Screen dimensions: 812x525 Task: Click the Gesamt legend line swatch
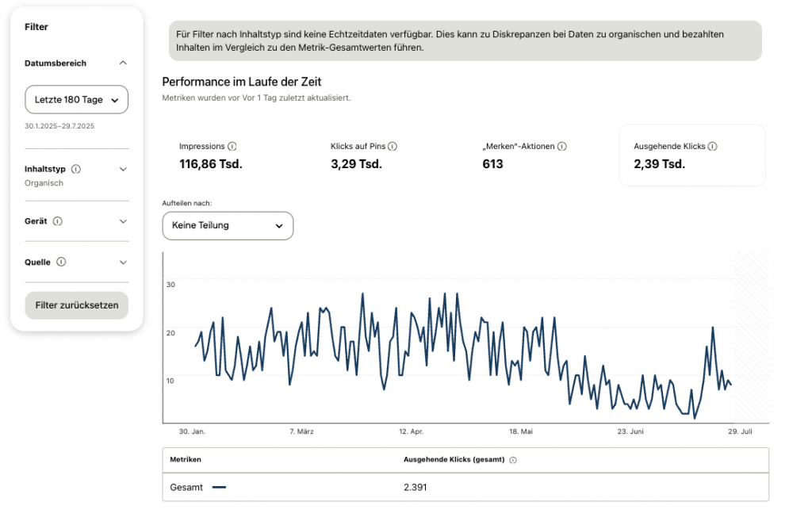click(219, 488)
